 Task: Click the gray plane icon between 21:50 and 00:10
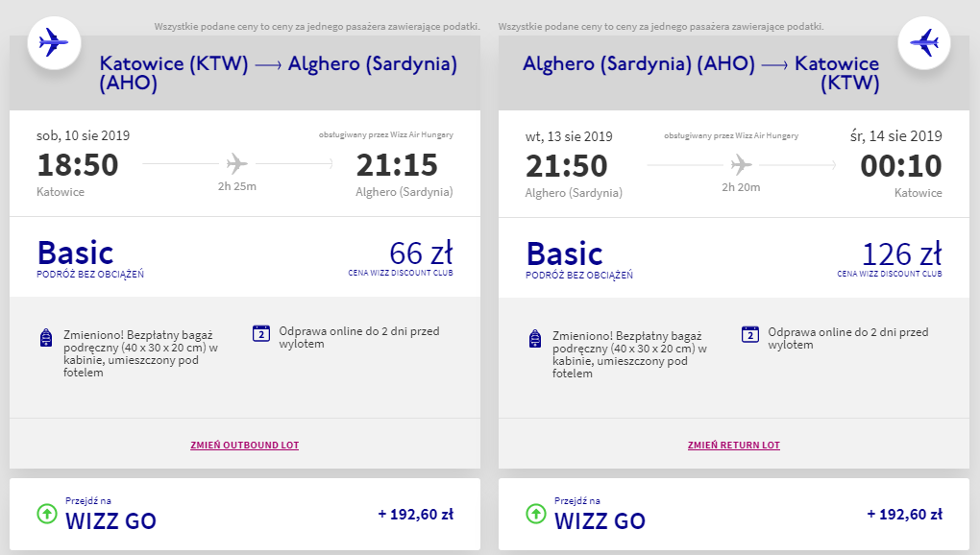pyautogui.click(x=742, y=165)
